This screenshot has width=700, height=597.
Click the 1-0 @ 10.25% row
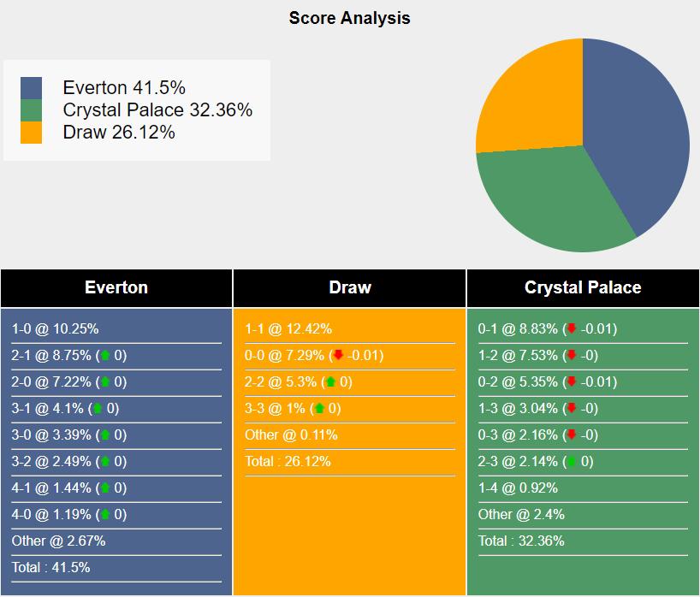click(56, 329)
